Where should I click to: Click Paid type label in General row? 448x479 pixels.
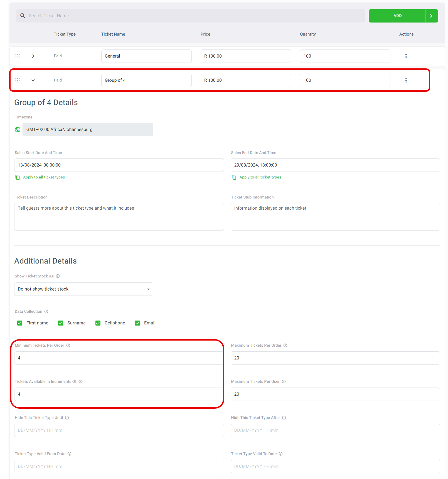58,56
